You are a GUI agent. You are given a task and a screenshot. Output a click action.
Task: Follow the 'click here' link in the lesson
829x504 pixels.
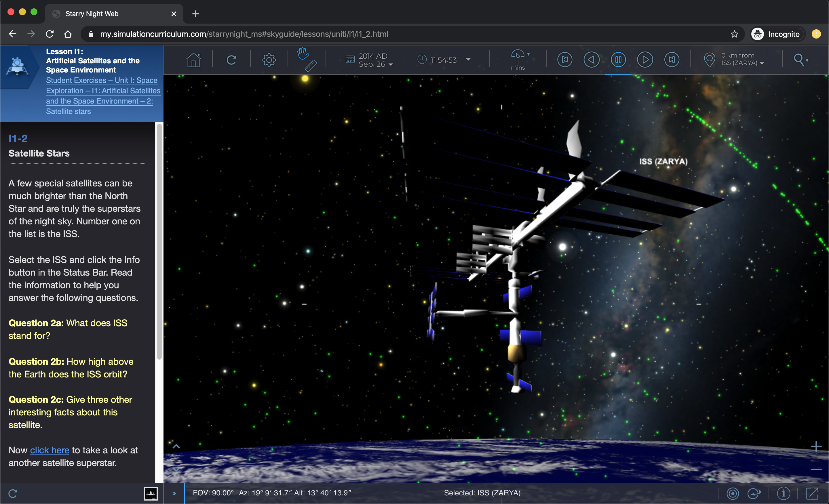pos(49,450)
